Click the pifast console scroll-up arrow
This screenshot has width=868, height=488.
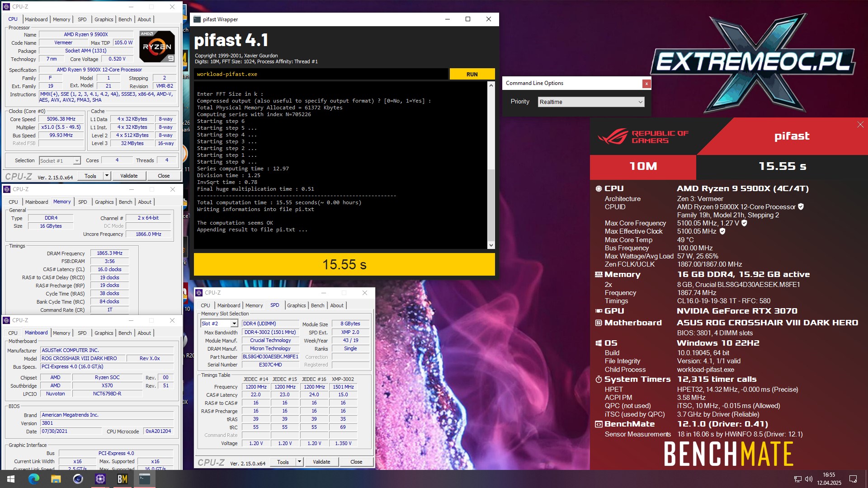pyautogui.click(x=491, y=85)
